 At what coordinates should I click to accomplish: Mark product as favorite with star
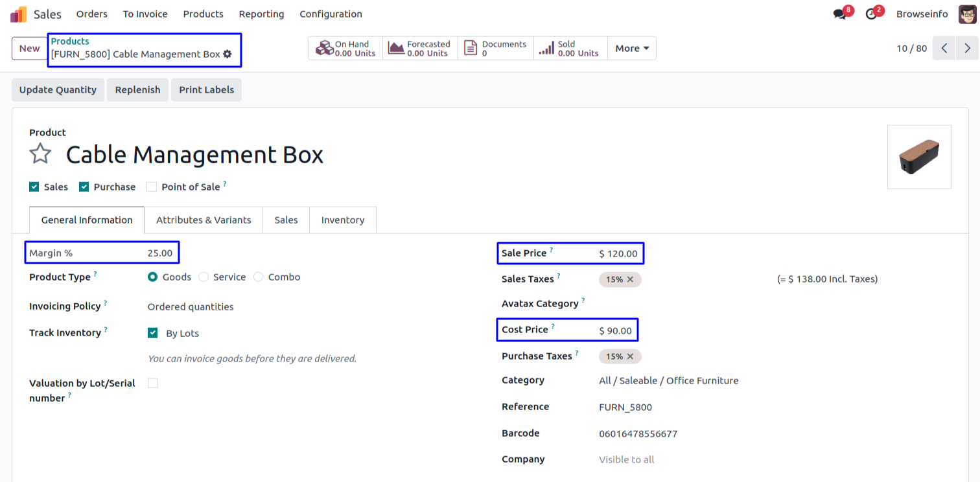40,154
